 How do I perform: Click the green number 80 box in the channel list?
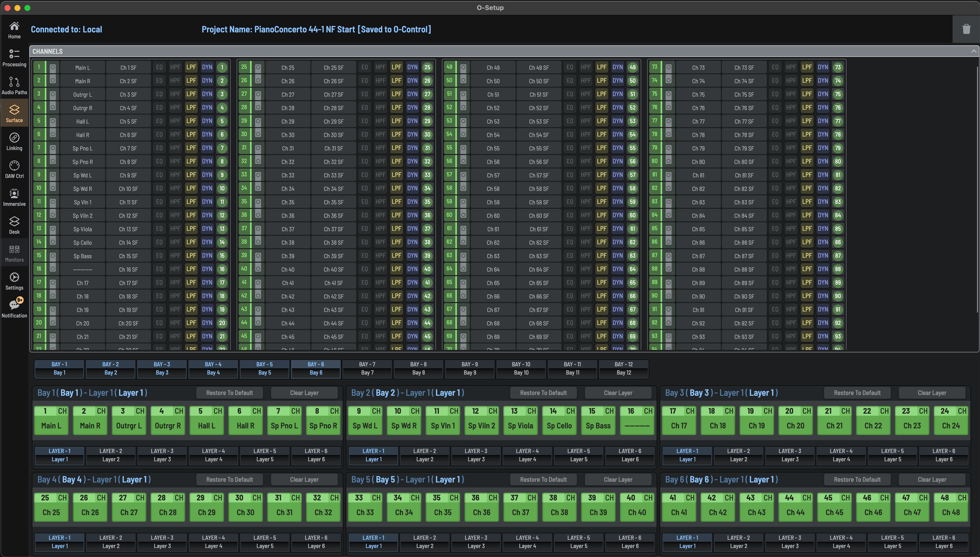pyautogui.click(x=655, y=161)
